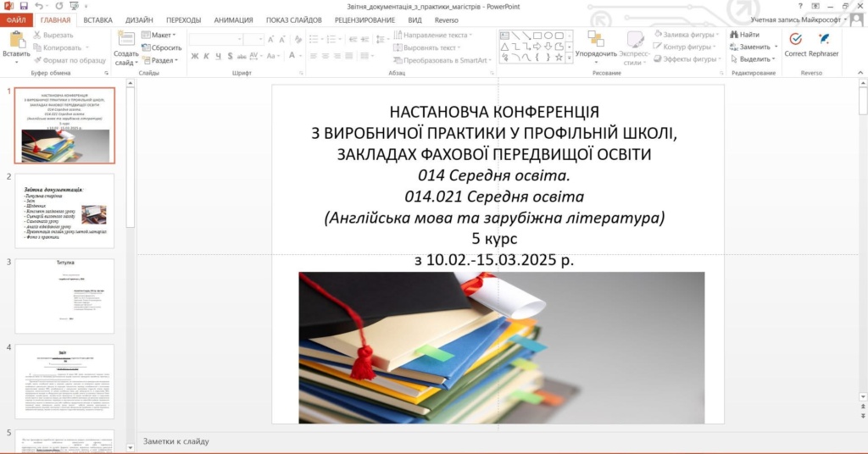
Task: Switch to the Reverso tab
Action: tap(446, 20)
